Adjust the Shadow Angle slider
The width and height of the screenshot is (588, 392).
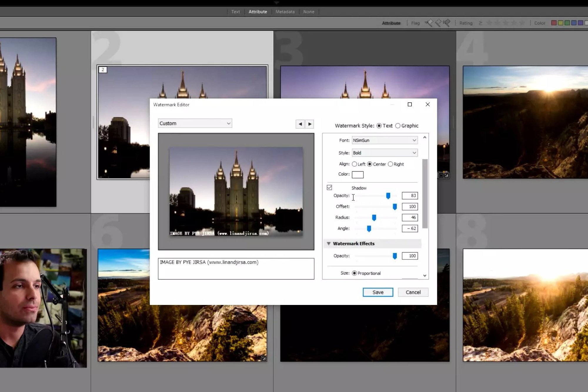point(369,228)
